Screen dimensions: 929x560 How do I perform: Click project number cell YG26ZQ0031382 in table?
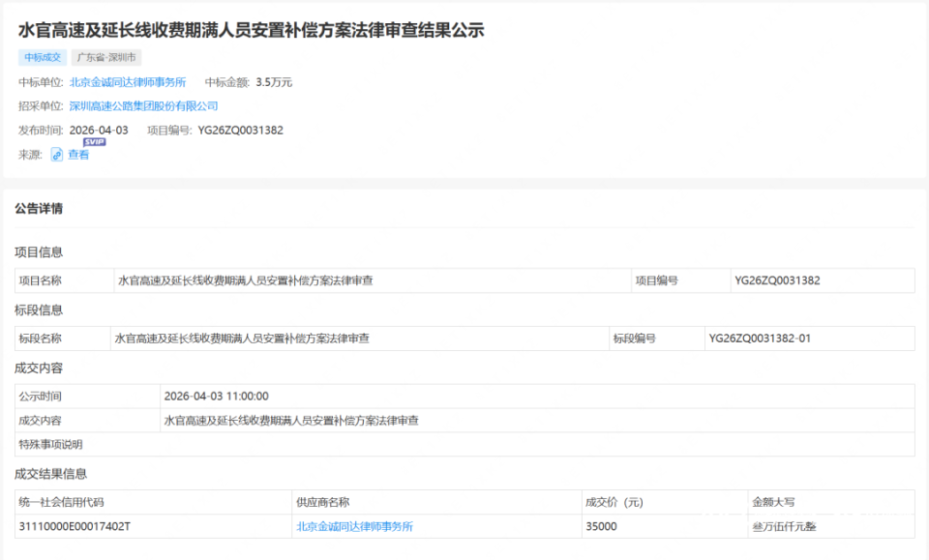point(823,280)
